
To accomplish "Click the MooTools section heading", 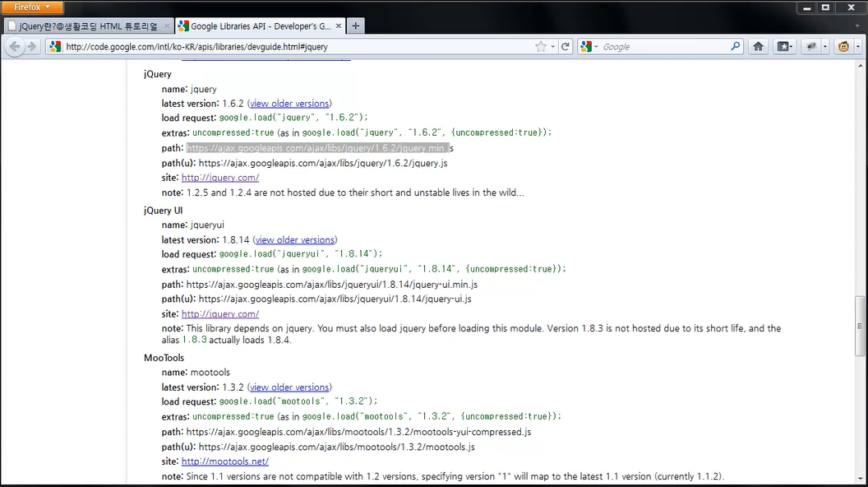I will (164, 358).
